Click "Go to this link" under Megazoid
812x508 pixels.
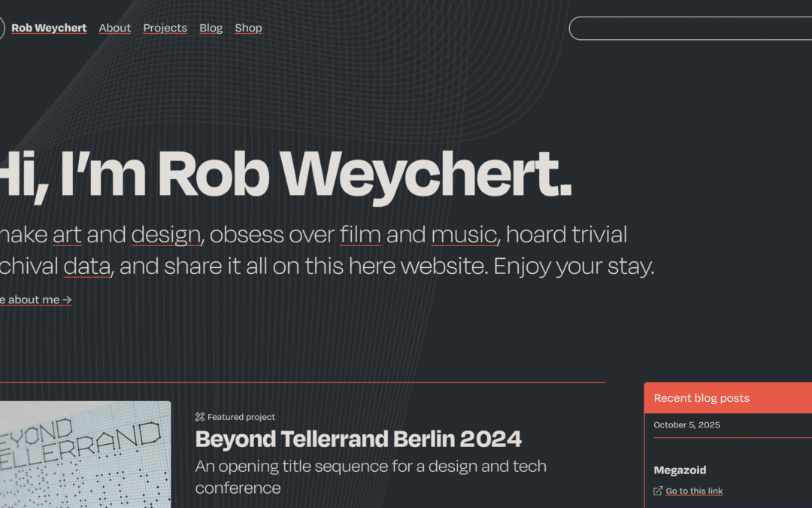coord(694,491)
